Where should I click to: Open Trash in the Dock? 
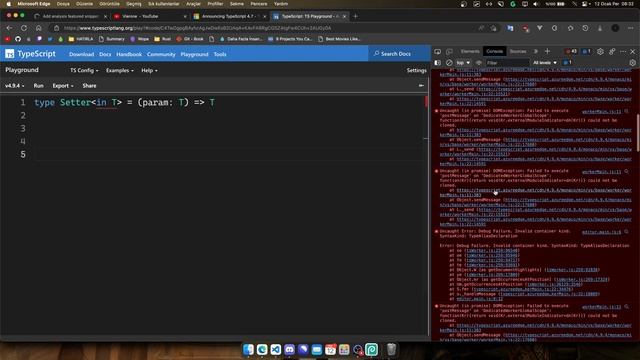(x=391, y=349)
